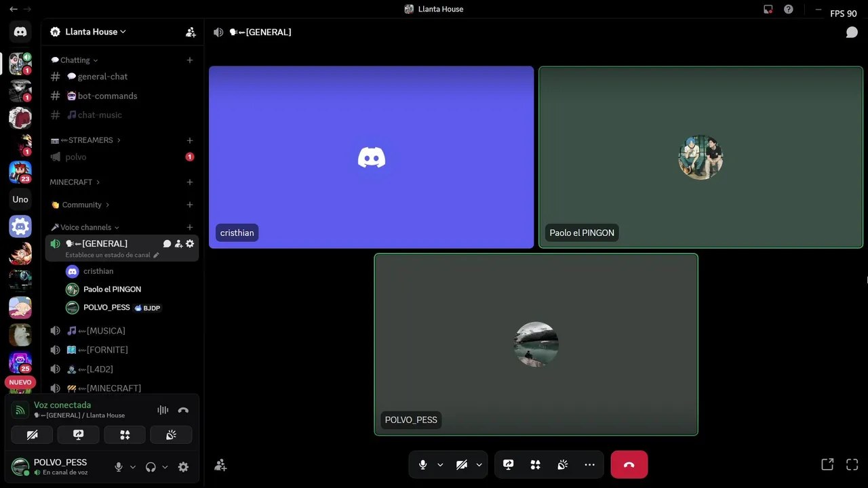Viewport: 868px width, 488px height.
Task: Join the MUSICA voice channel
Action: point(122,331)
